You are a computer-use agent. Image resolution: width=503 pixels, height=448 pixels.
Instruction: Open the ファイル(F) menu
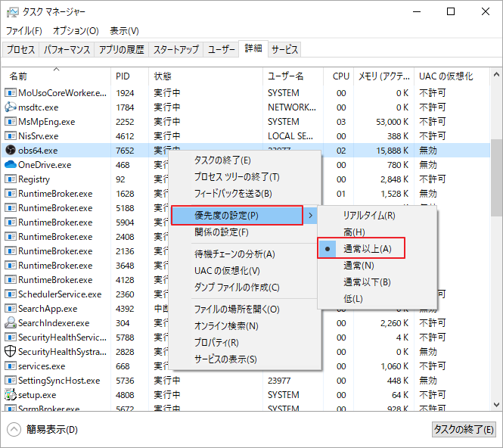click(24, 31)
